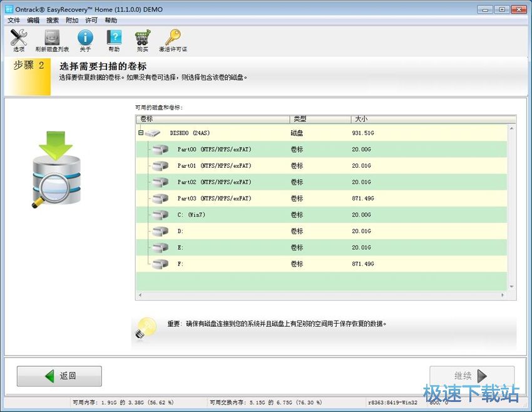532x412 pixels.
Task: Open the 附加 menu
Action: [x=72, y=21]
